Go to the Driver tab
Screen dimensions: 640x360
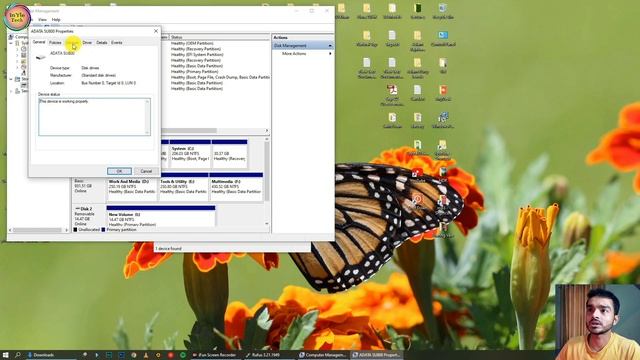[87, 42]
